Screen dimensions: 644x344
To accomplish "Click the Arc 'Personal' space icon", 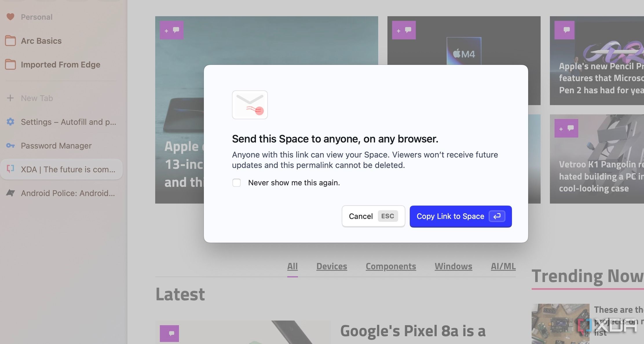I will click(11, 17).
